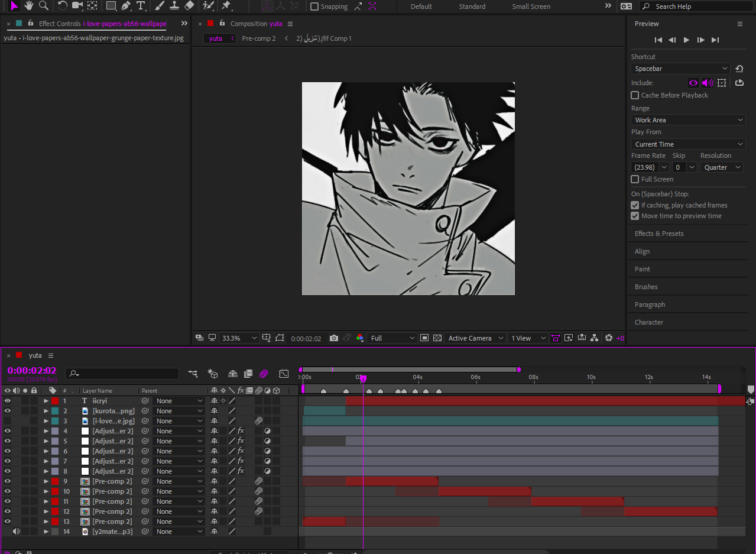756x554 pixels.
Task: Hide shy layers in timeline
Action: (233, 374)
